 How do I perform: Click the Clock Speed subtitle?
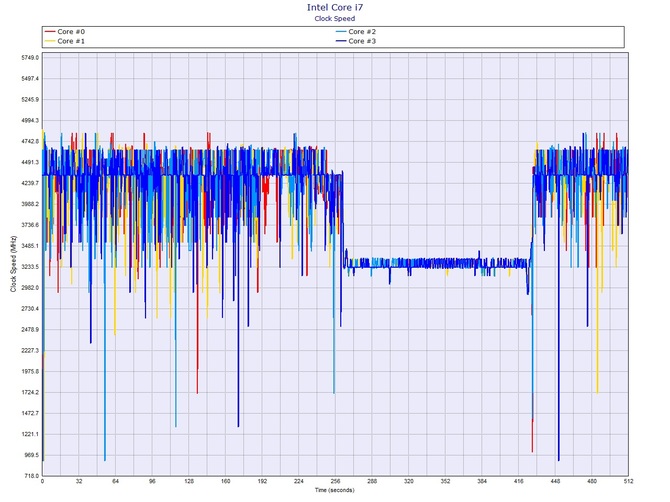(x=335, y=18)
